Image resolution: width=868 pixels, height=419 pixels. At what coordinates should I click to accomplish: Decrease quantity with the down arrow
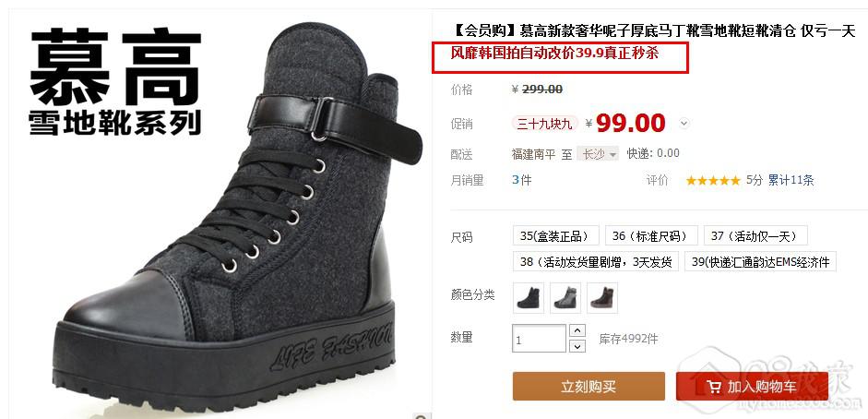point(577,346)
